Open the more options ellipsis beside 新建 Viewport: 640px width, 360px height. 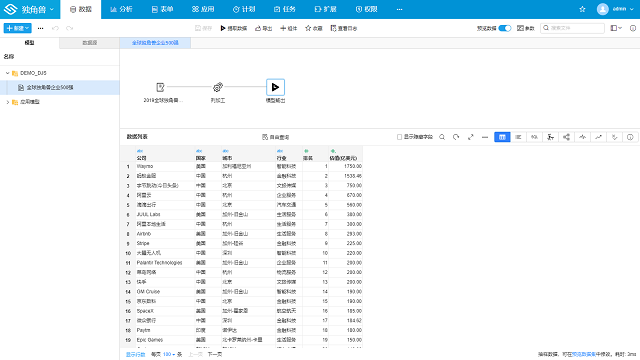pos(40,28)
